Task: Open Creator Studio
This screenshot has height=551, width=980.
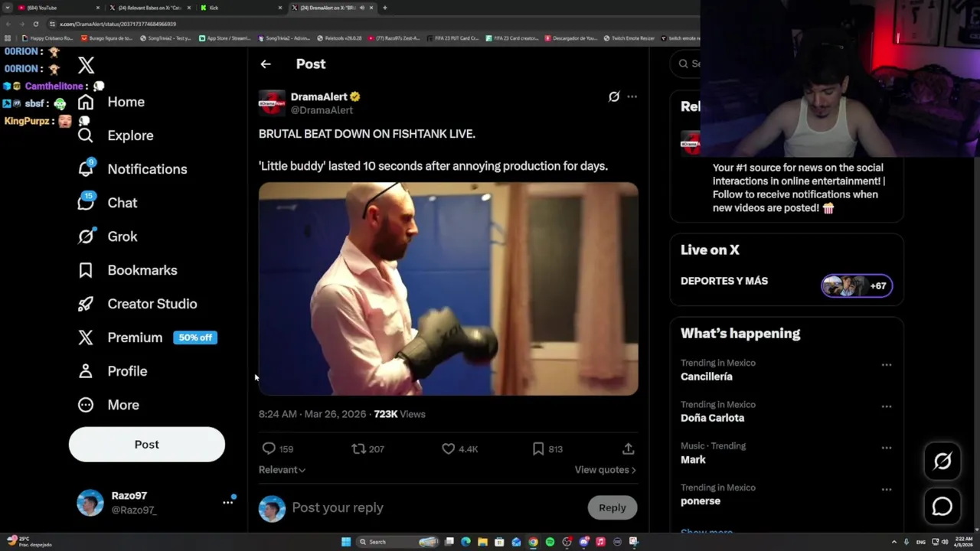Action: [x=137, y=304]
